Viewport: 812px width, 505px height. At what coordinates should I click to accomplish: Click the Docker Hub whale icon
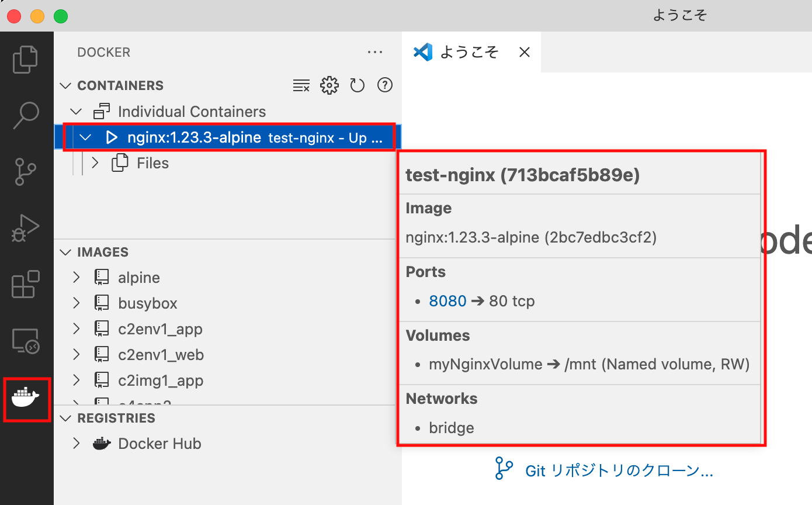pyautogui.click(x=102, y=443)
